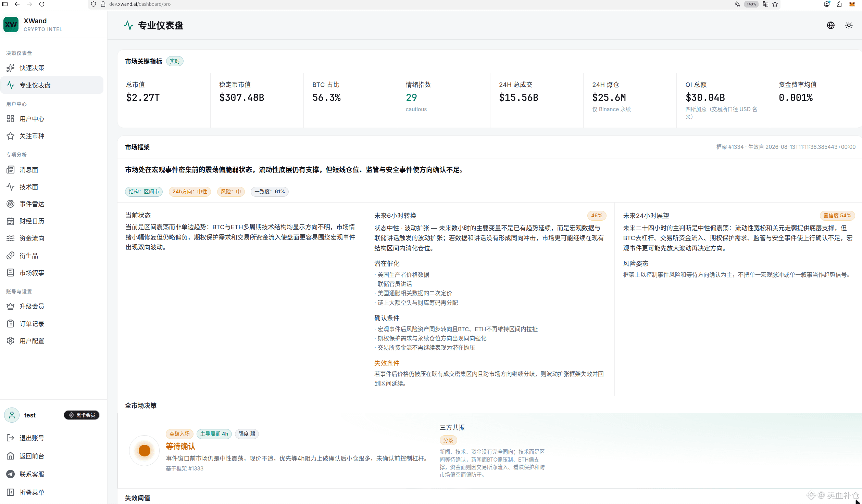The width and height of the screenshot is (862, 504).
Task: Select 专业仪表盘 menu item
Action: 52,85
